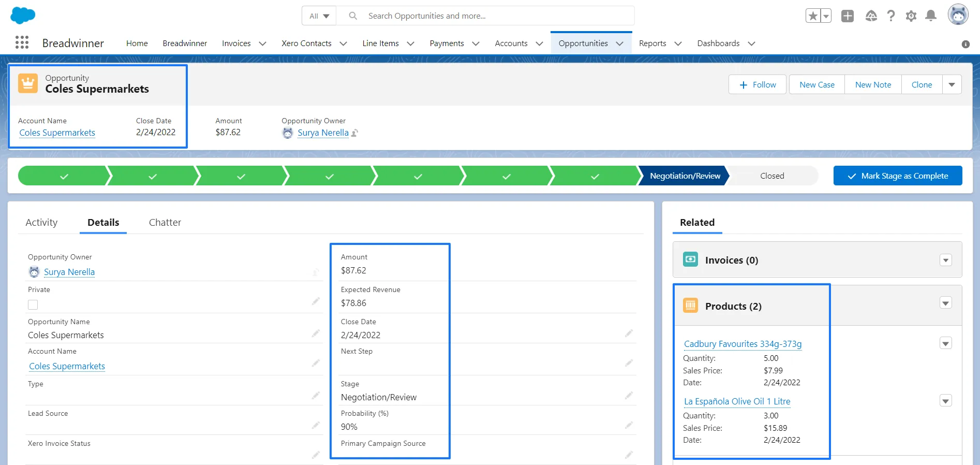Click the Invoices related list icon

pos(691,259)
